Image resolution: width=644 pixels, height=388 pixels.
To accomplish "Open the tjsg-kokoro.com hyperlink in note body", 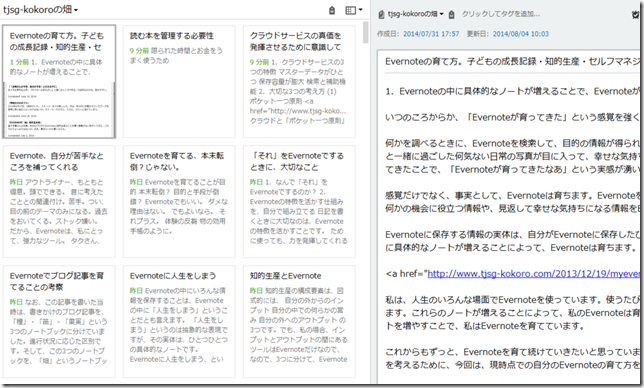I will pyautogui.click(x=533, y=274).
